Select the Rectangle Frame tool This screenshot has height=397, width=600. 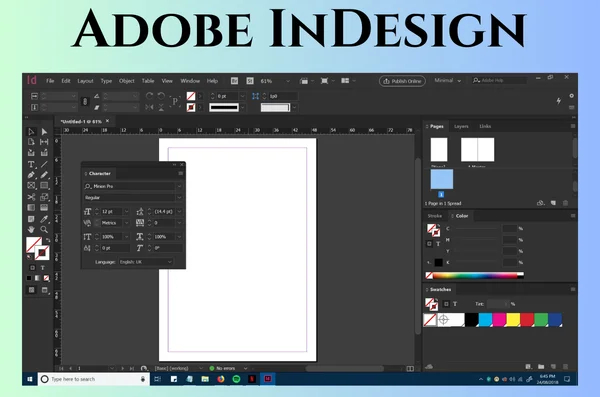[31, 186]
